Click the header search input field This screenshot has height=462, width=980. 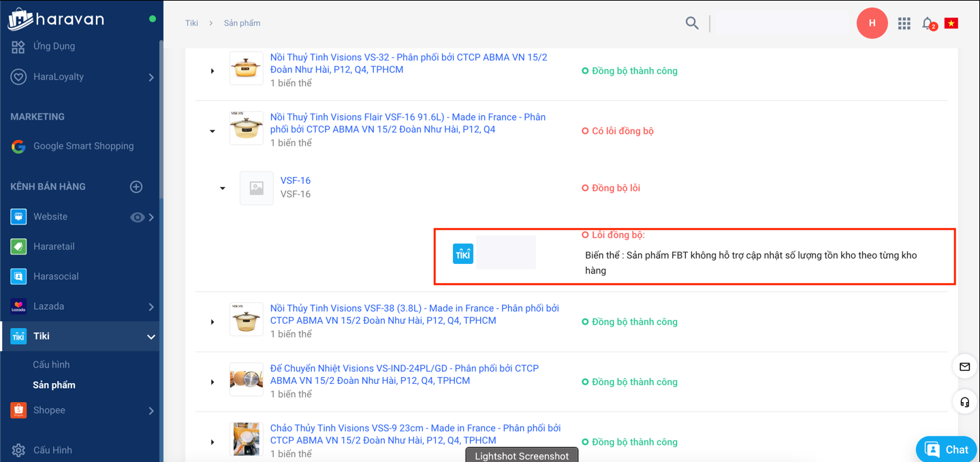[782, 23]
